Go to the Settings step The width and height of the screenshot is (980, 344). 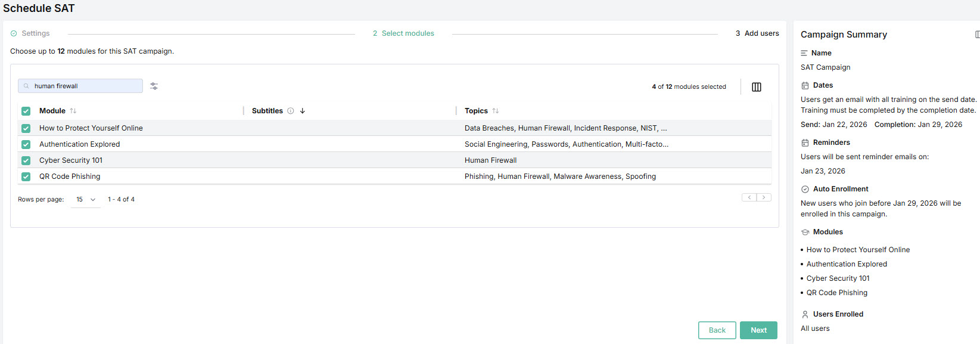click(x=35, y=33)
